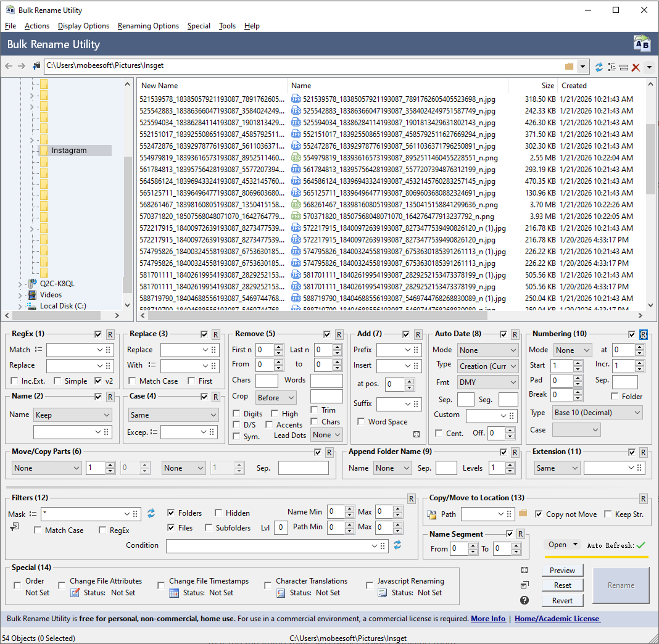659x644 pixels.
Task: Open the Name mode Keep dropdown
Action: pyautogui.click(x=73, y=415)
